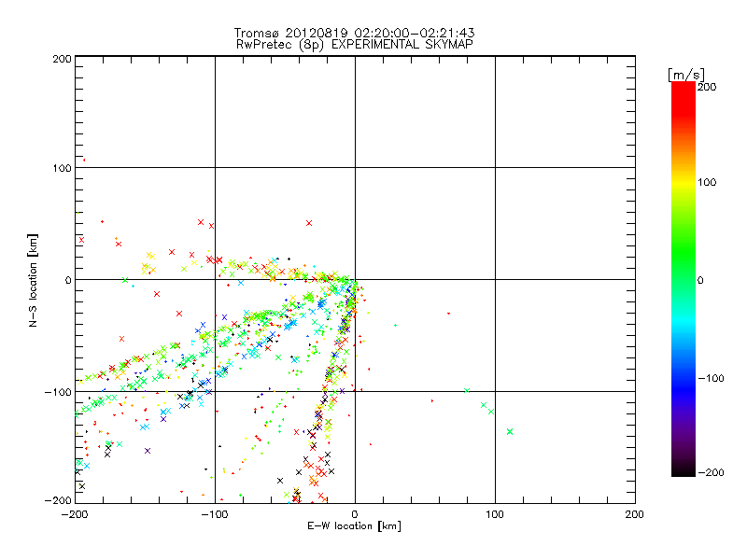
Task: Click the colorbar tick label '200'
Action: point(707,87)
